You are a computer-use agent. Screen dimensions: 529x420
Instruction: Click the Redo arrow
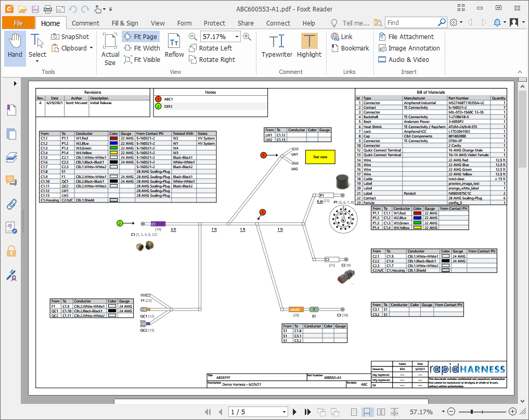85,9
